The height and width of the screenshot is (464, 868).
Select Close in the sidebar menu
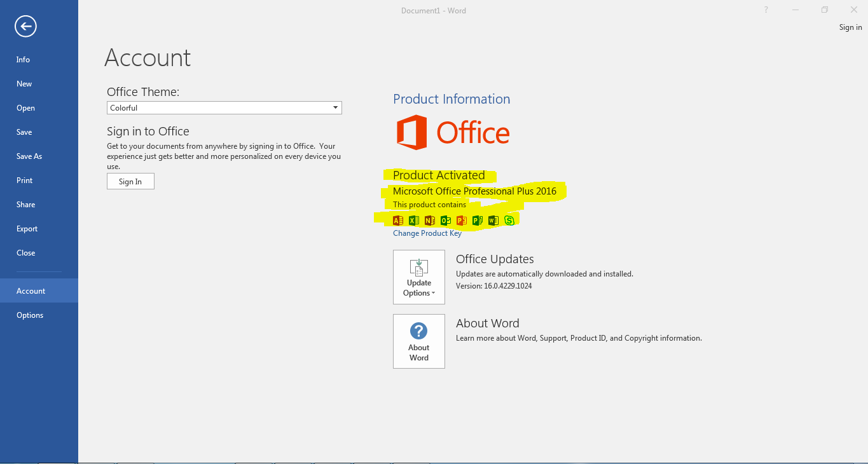pyautogui.click(x=39, y=253)
